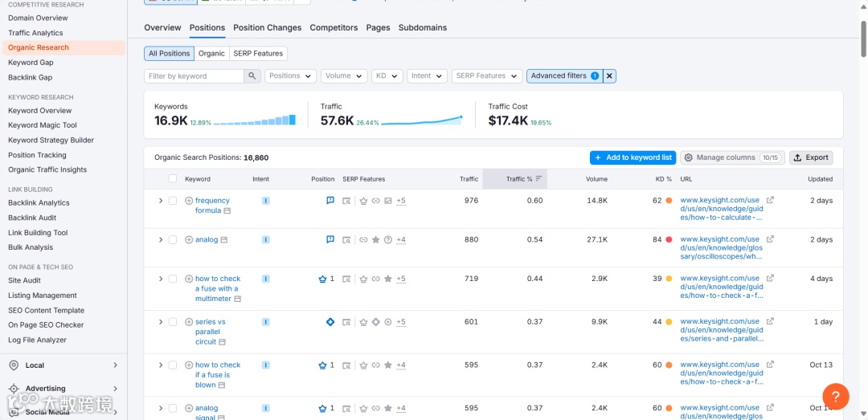Viewport: 868px width, 420px height.
Task: Click the Add to keyword list button
Action: point(633,157)
